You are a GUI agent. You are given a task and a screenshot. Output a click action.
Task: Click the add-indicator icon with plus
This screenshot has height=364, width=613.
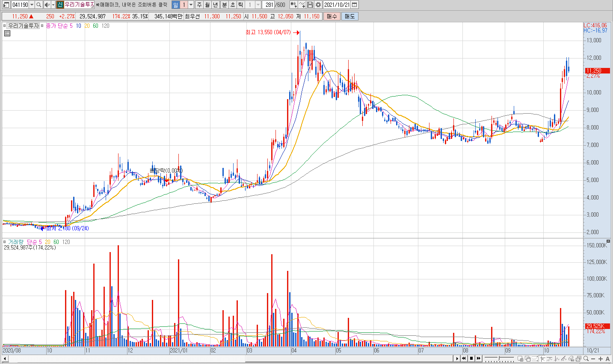coord(302,5)
